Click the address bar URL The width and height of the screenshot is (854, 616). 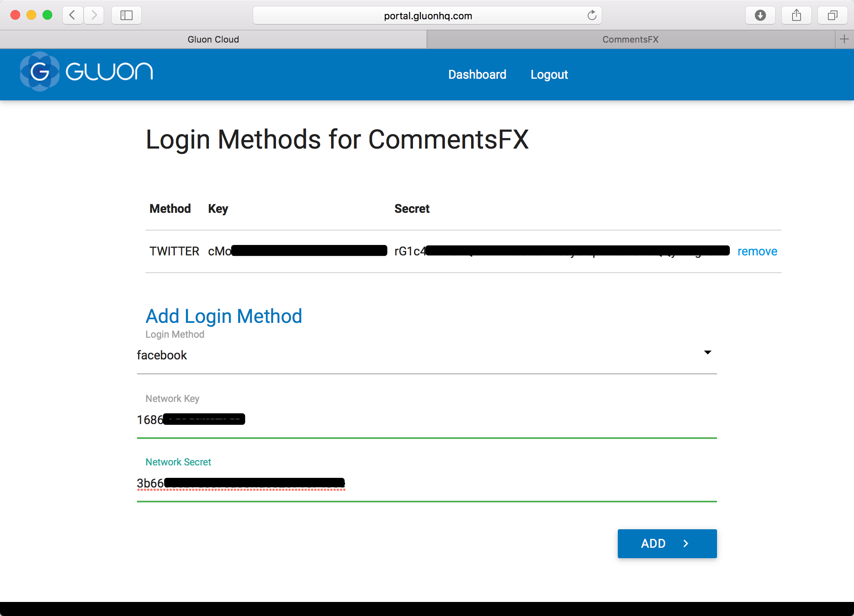428,16
